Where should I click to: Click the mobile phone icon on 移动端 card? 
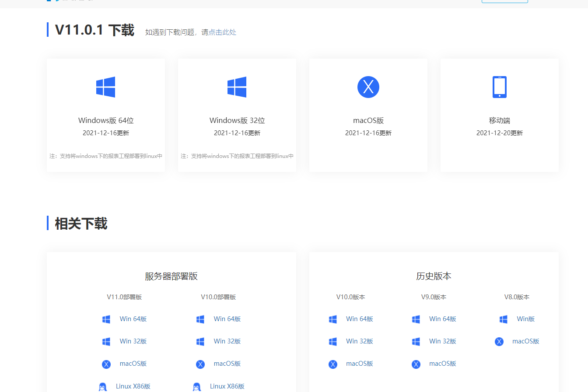click(499, 87)
